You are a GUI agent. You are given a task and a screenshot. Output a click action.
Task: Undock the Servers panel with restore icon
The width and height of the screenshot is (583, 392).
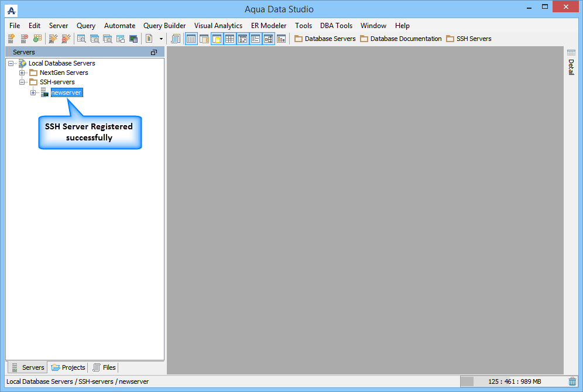pyautogui.click(x=154, y=53)
